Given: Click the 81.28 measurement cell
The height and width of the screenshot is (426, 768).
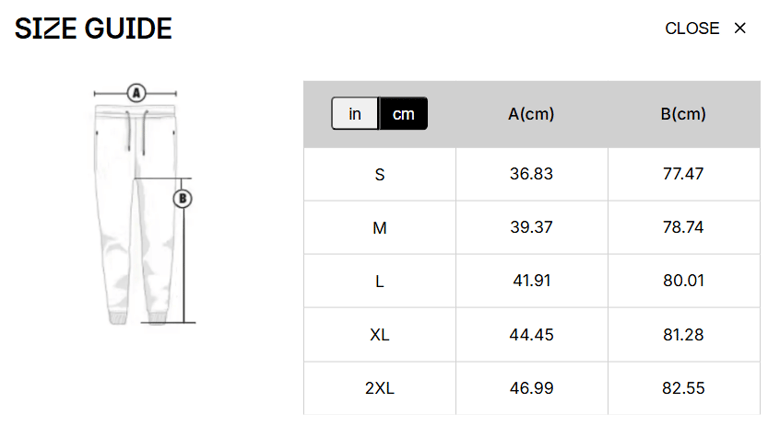Looking at the screenshot, I should click(x=683, y=334).
